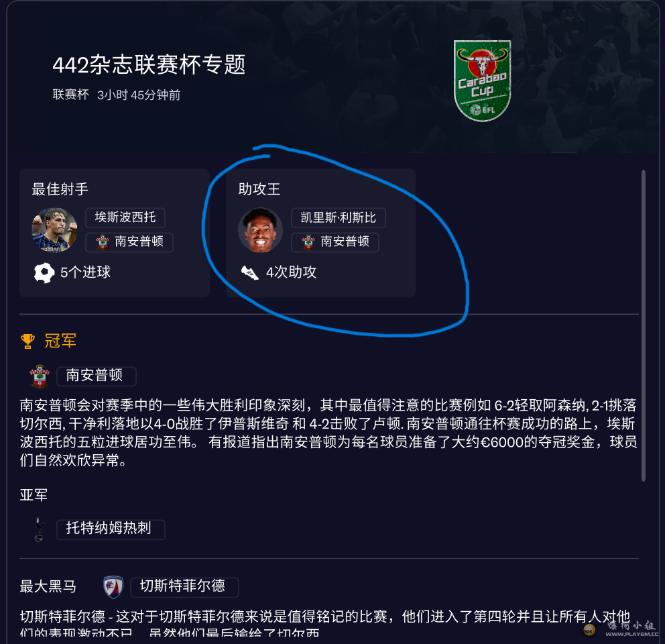Open the 埃斯波西托 player name button
This screenshot has height=644, width=665.
click(125, 218)
